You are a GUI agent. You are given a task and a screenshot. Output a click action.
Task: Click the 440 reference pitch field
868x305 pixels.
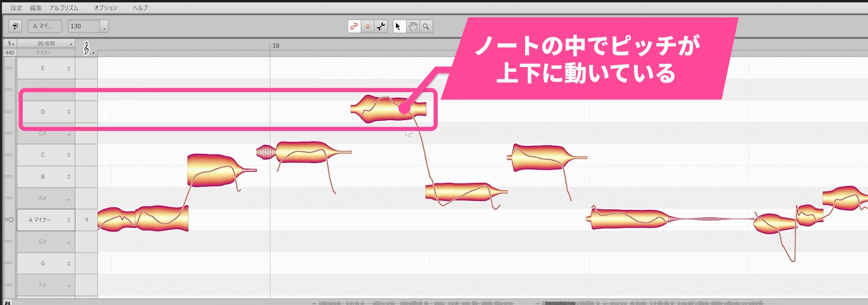tap(10, 52)
